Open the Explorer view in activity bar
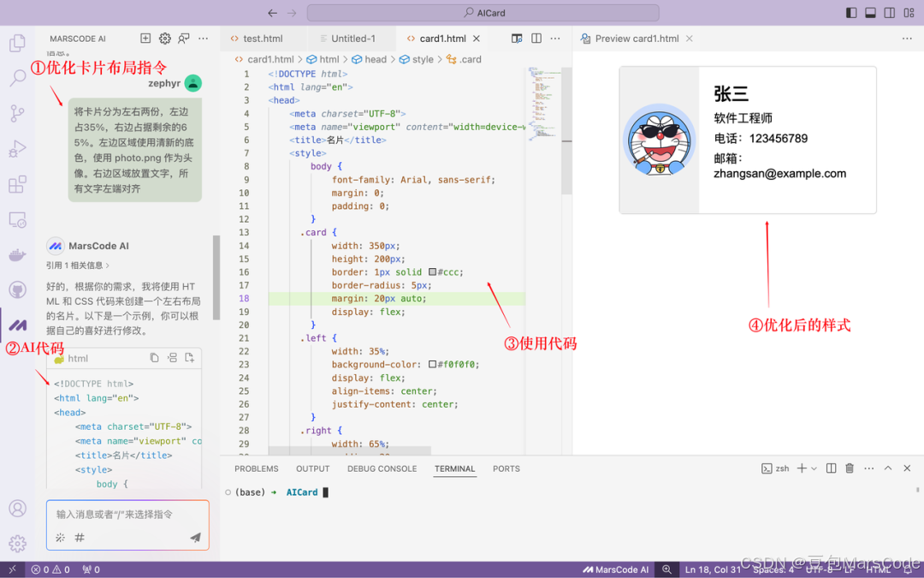 pyautogui.click(x=18, y=43)
